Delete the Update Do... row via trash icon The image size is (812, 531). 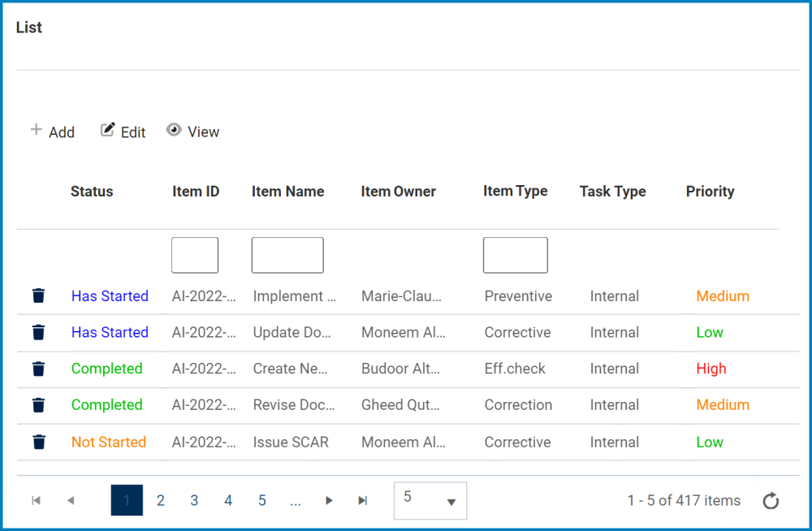click(x=38, y=332)
